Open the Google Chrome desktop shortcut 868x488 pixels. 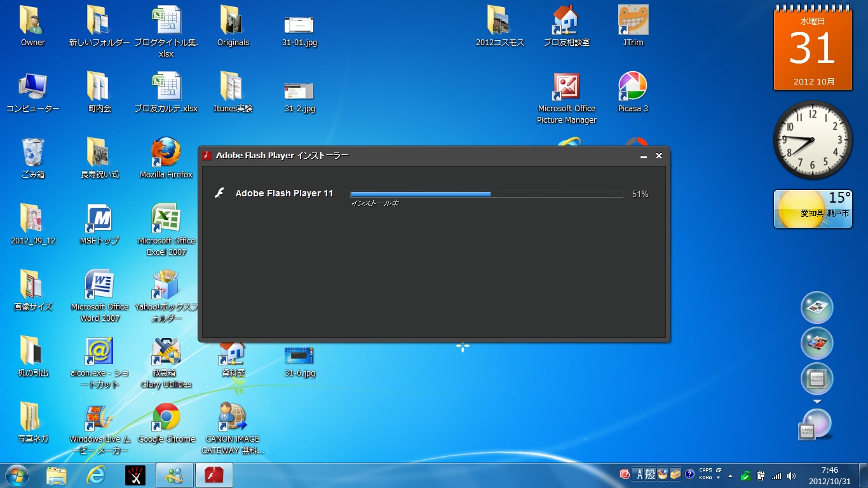click(166, 423)
